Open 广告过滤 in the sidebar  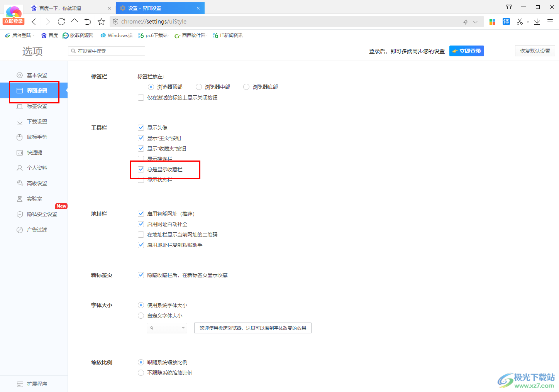[x=34, y=230]
